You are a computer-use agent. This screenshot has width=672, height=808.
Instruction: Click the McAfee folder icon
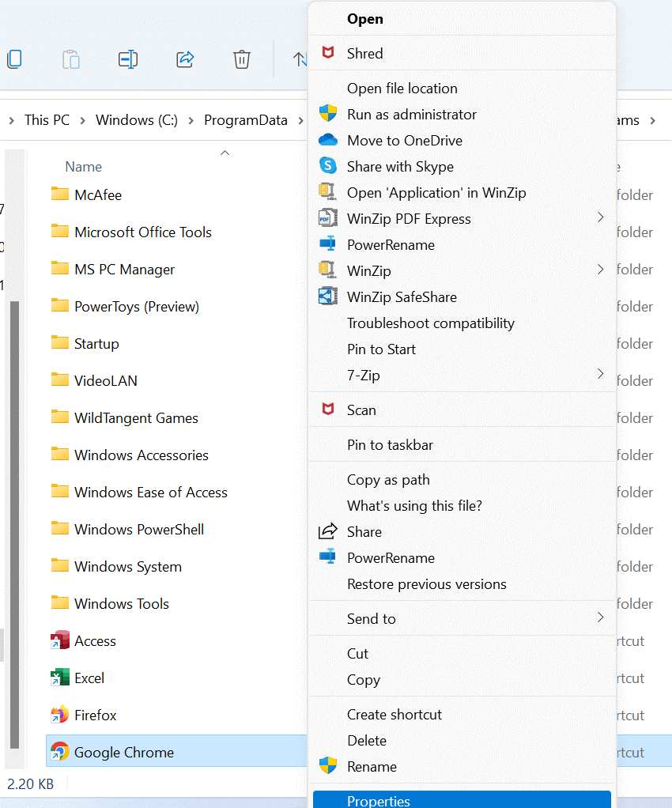coord(60,194)
